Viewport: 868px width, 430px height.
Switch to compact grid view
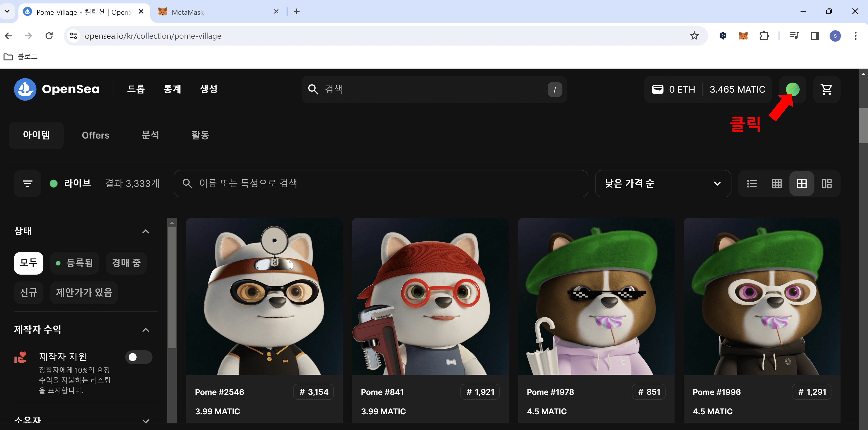click(x=777, y=183)
